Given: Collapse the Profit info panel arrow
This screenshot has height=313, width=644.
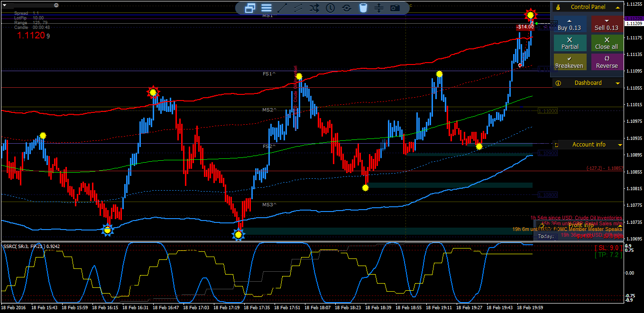Looking at the screenshot, I should click(619, 225).
